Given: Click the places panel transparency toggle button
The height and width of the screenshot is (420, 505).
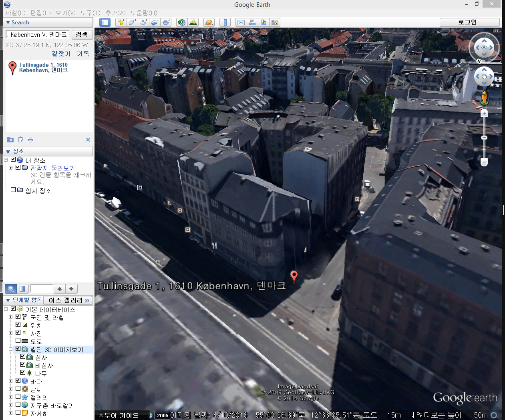Looking at the screenshot, I should tap(22, 288).
